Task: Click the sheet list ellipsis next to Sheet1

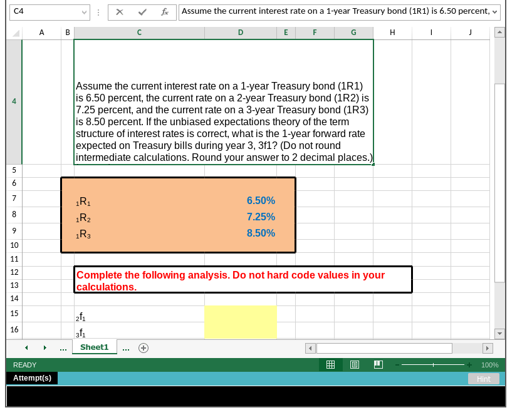Action: (126, 347)
